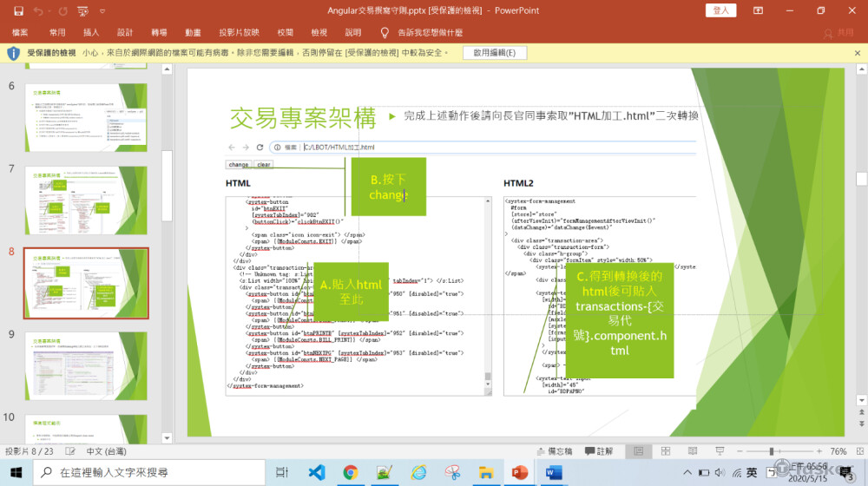Click thumbnail pane scroll down arrow
Viewport: 868px width, 486px height.
[x=168, y=438]
